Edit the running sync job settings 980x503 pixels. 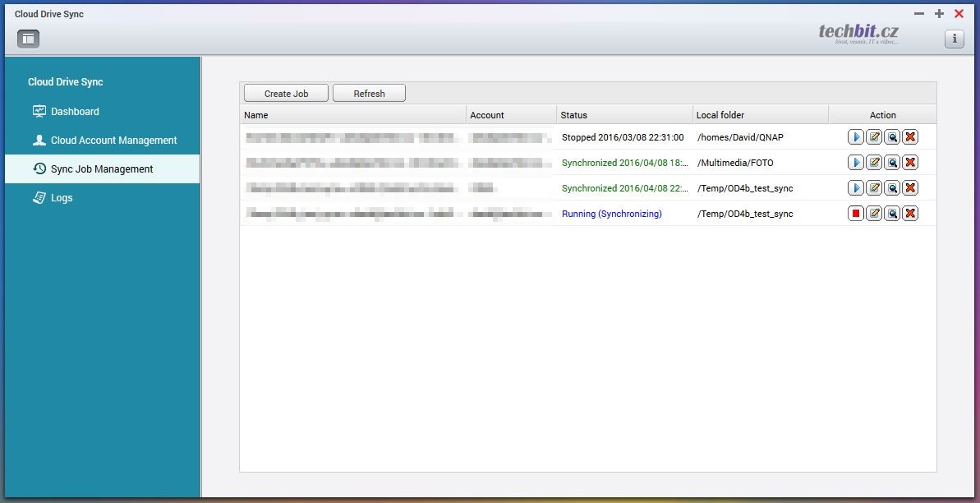874,214
